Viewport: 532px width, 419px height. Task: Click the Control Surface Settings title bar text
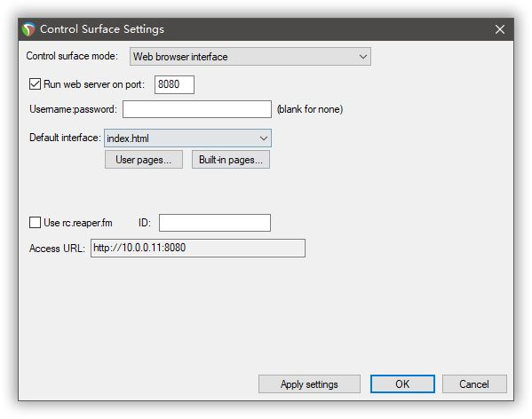(102, 29)
